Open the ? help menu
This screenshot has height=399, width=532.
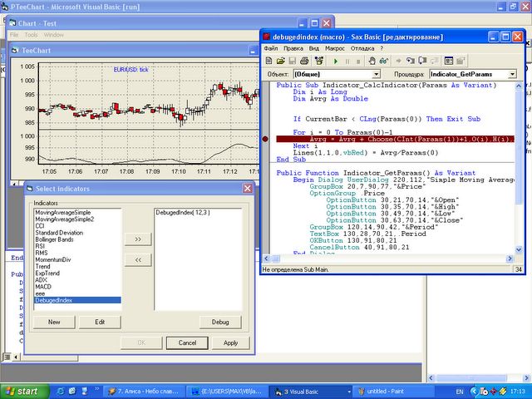click(382, 48)
